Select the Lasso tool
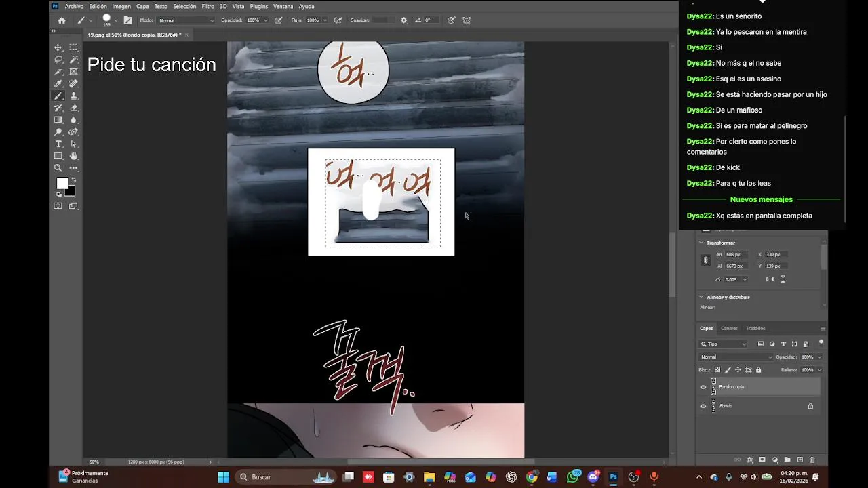This screenshot has width=868, height=488. coord(58,60)
